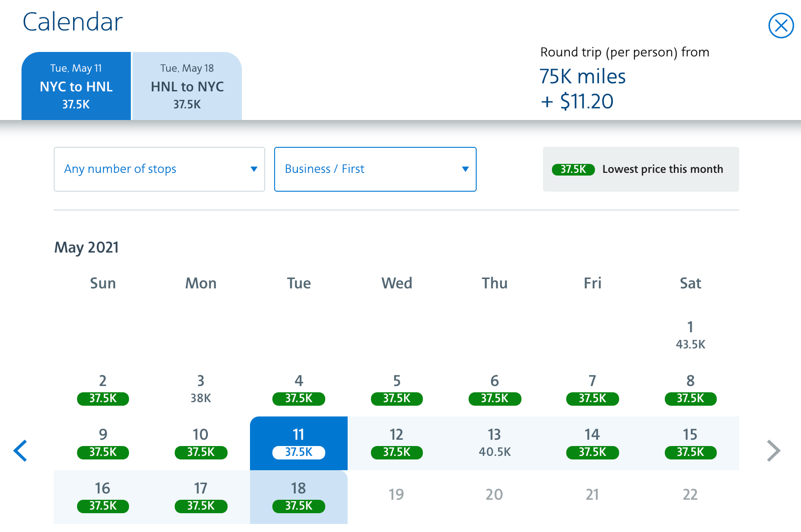Switch to NYC to HNL tab
The width and height of the screenshot is (801, 532).
[76, 86]
